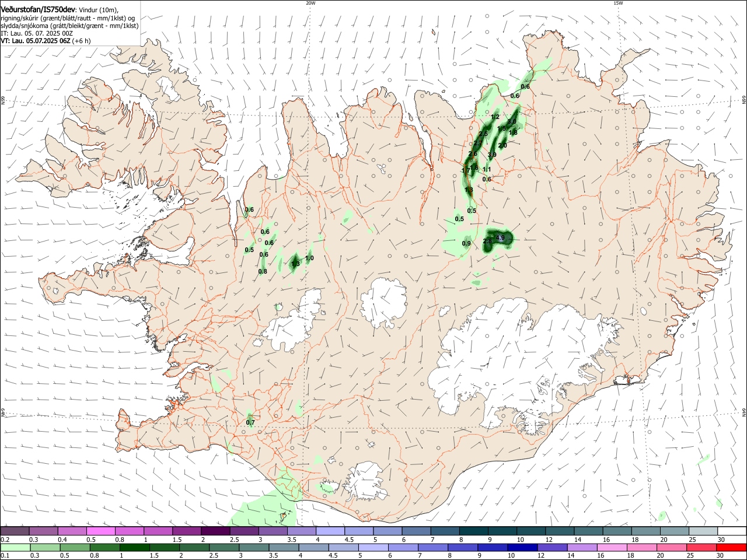Click the 'VT: Lau. 05.07.2025 06Z (+6 h)' line
The image size is (747, 560).
point(46,41)
